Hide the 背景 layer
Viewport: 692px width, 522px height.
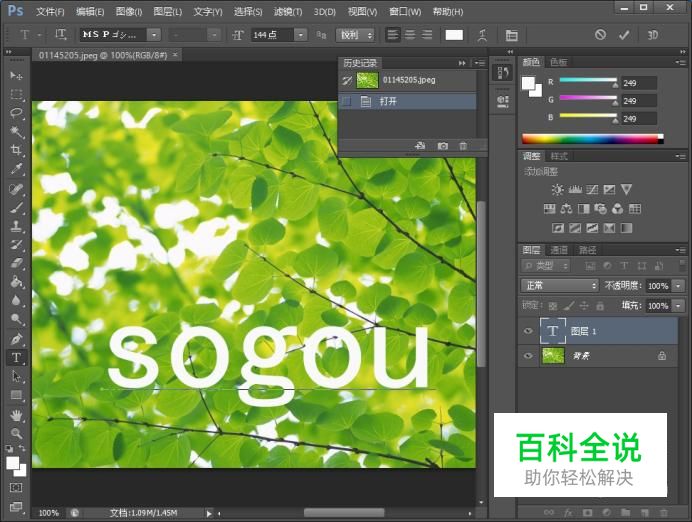528,356
